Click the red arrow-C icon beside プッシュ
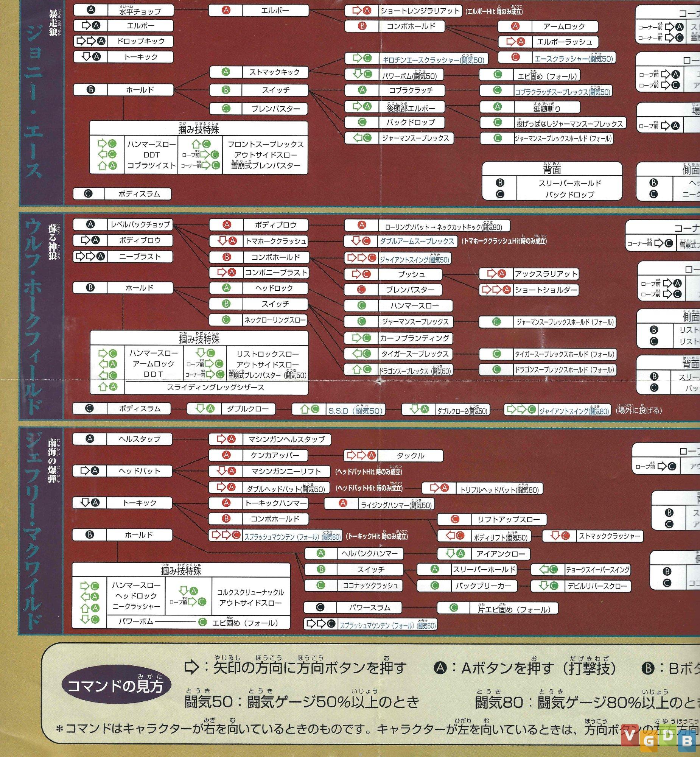700x757 pixels. click(361, 274)
